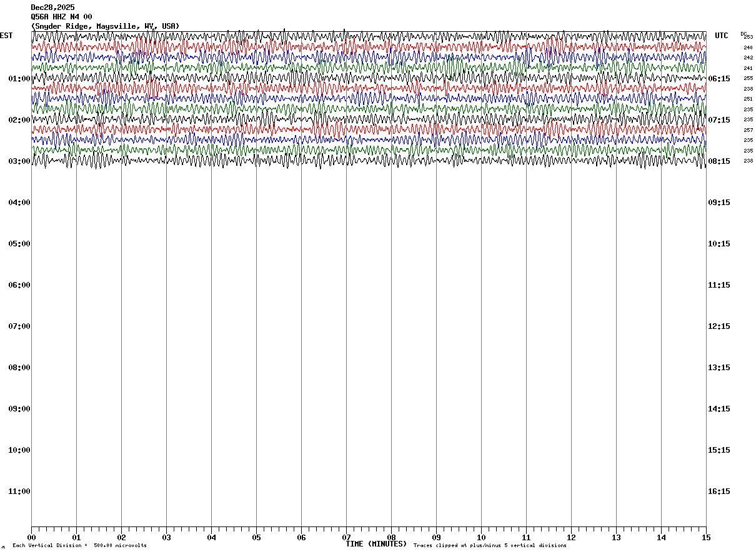
Task: Click the DC offset value 241
Action: 748,68
